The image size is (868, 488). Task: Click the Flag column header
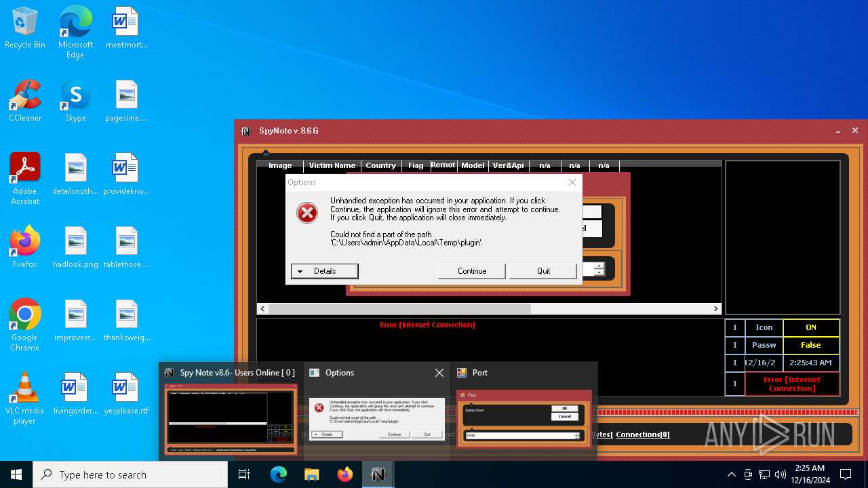click(416, 165)
